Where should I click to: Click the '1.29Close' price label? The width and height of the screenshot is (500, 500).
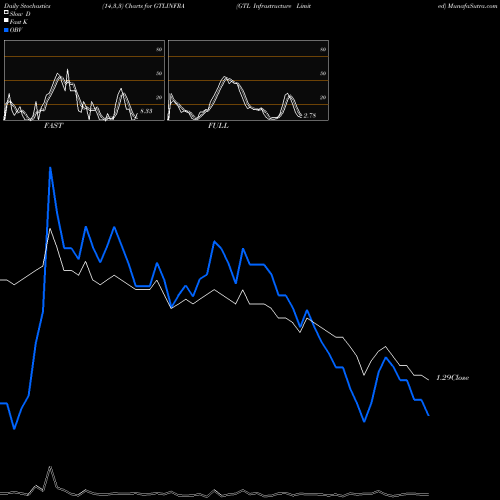tap(453, 378)
